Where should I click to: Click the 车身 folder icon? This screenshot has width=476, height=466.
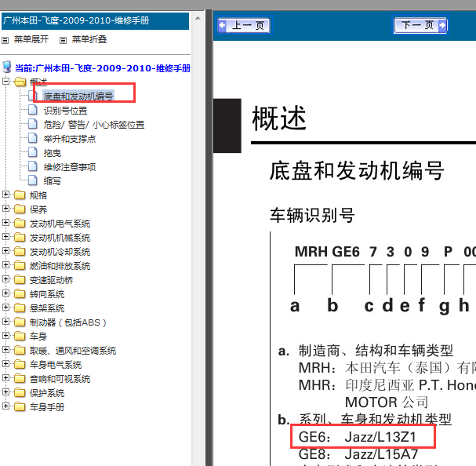coord(20,336)
